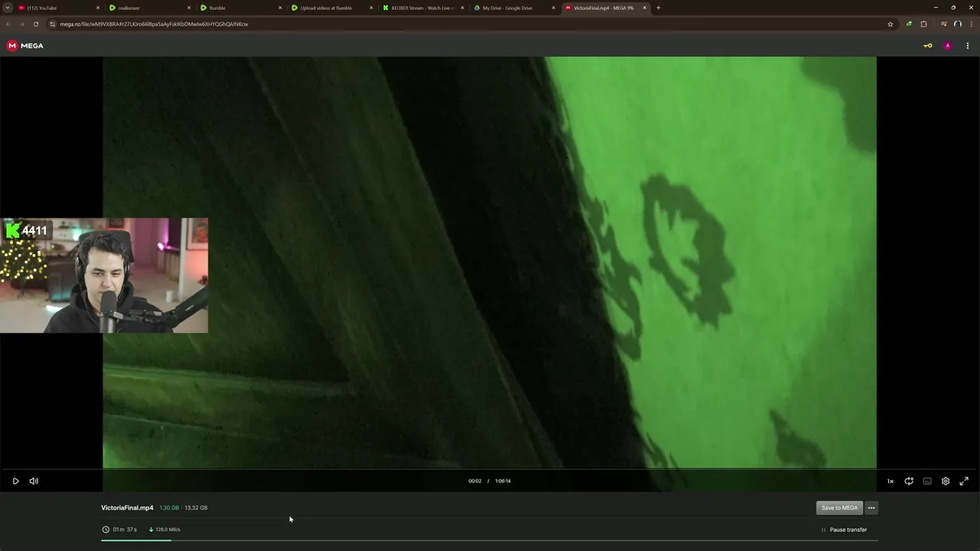This screenshot has height=551, width=980.
Task: Pause the file transfer
Action: pyautogui.click(x=844, y=530)
